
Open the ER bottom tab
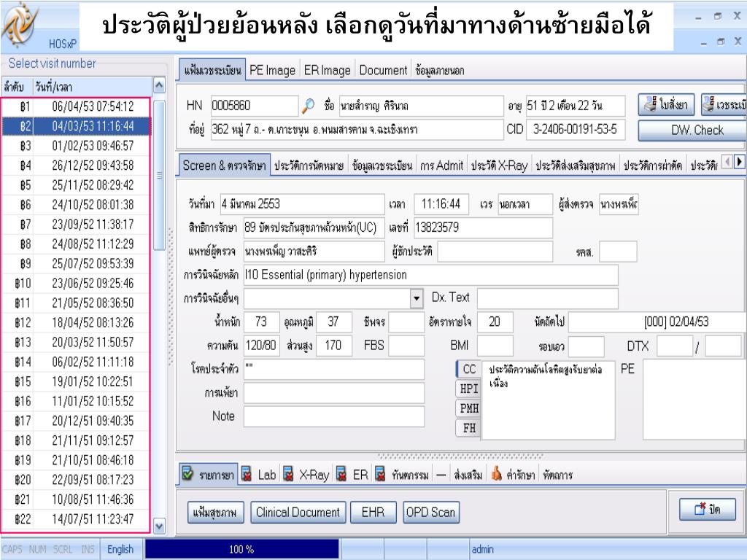353,475
